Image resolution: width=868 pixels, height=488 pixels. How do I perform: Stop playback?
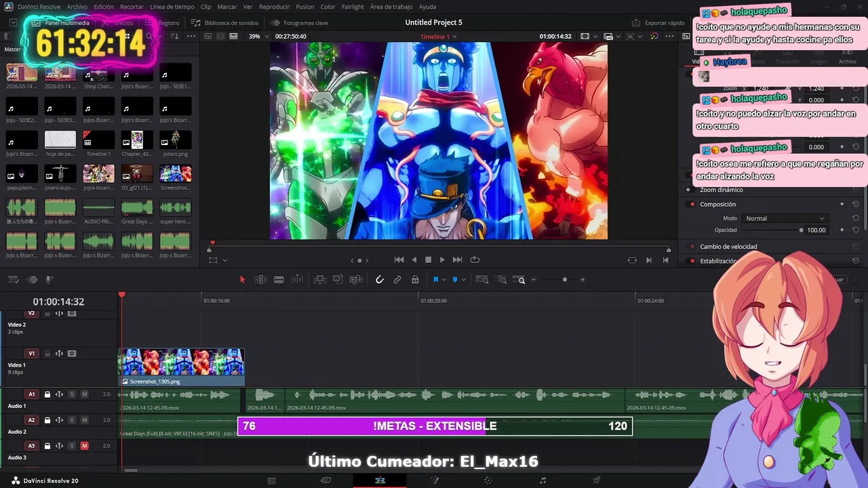(428, 260)
